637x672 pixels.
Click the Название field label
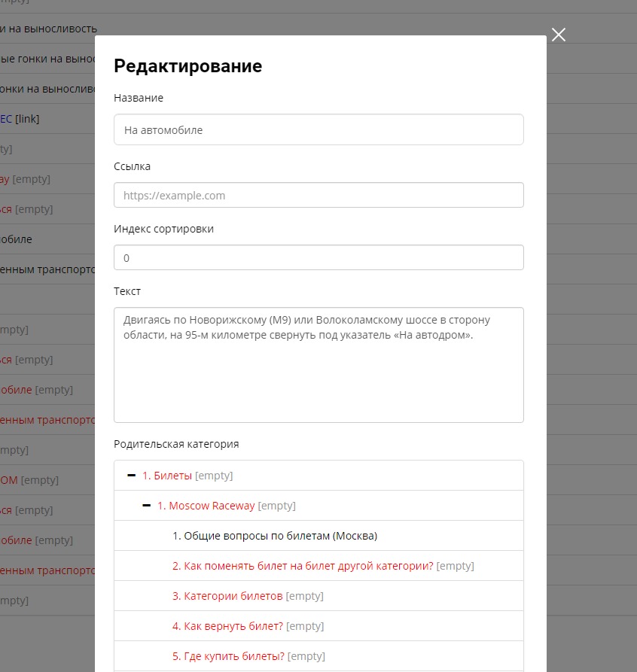[x=139, y=98]
